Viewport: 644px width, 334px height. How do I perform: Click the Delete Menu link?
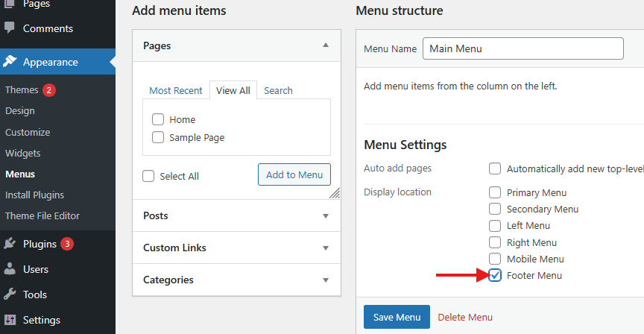point(465,317)
